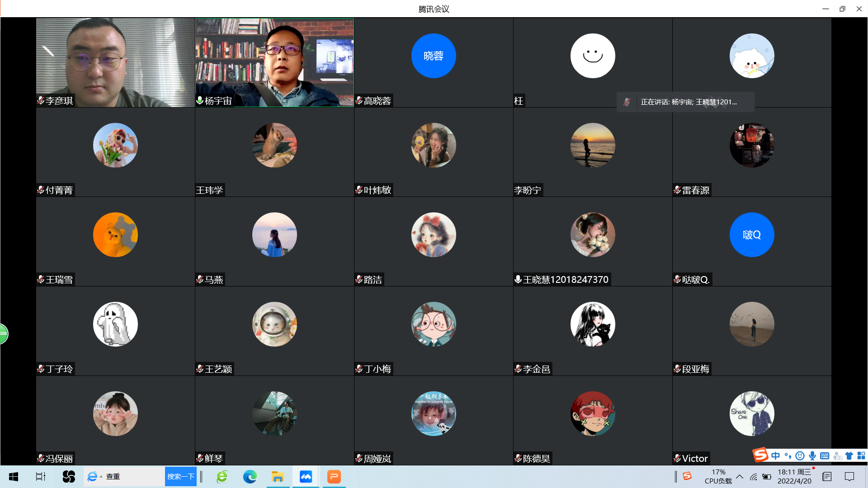Click the Sogou punctuation toggle icon

[x=788, y=455]
